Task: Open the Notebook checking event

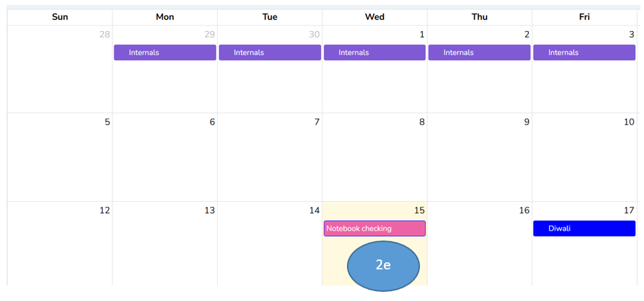Action: (374, 229)
